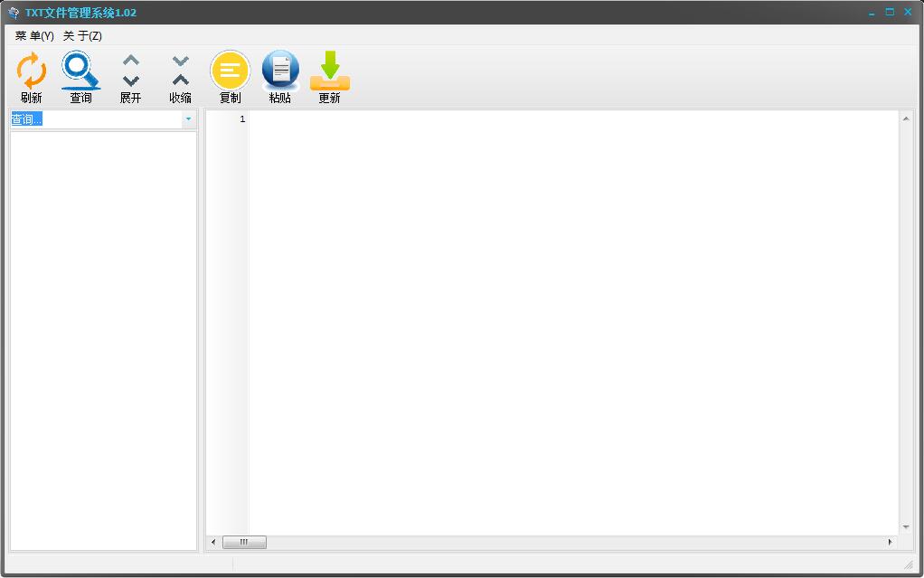
Task: Open the 关于(Z) menu
Action: 81,34
